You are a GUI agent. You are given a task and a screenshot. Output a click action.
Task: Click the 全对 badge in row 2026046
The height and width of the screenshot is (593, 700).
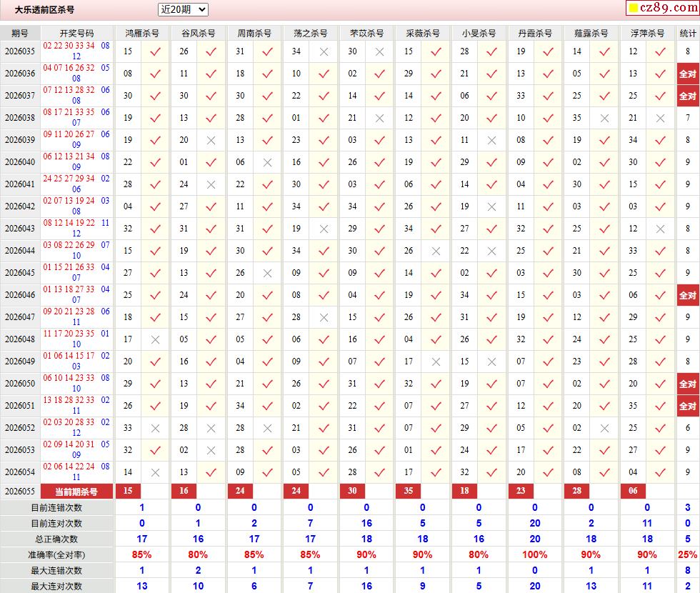point(687,295)
